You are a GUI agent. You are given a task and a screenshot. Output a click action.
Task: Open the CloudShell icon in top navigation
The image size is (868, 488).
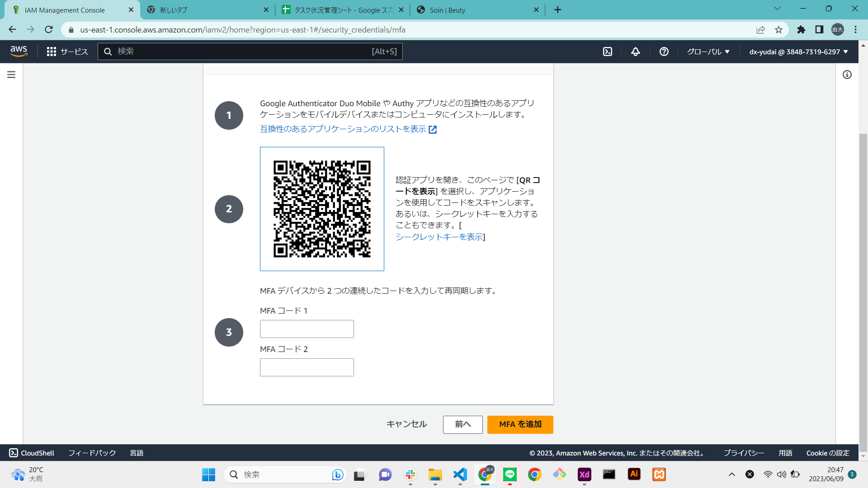608,52
